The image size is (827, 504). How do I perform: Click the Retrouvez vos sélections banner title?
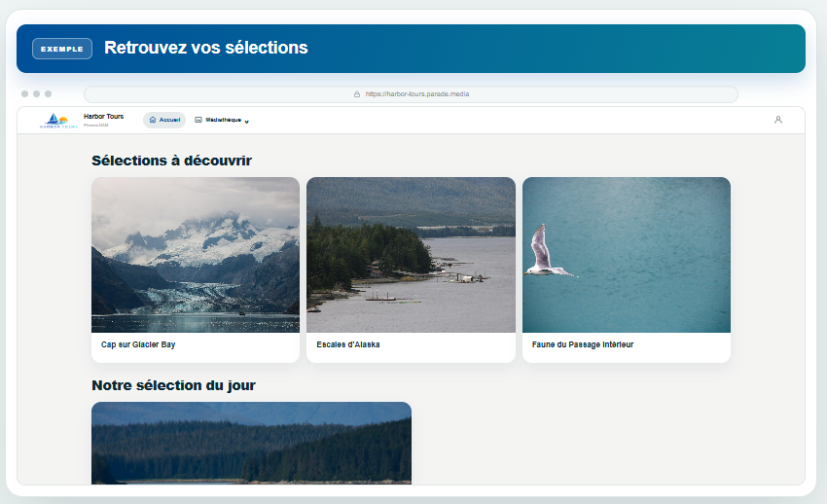click(206, 48)
